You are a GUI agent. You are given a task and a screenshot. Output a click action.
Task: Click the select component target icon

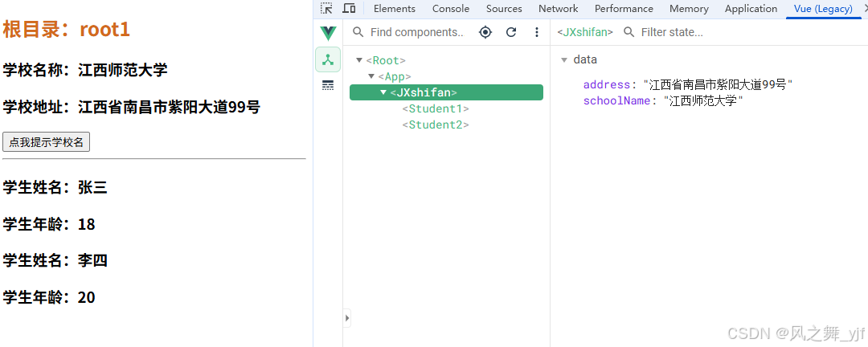[485, 32]
